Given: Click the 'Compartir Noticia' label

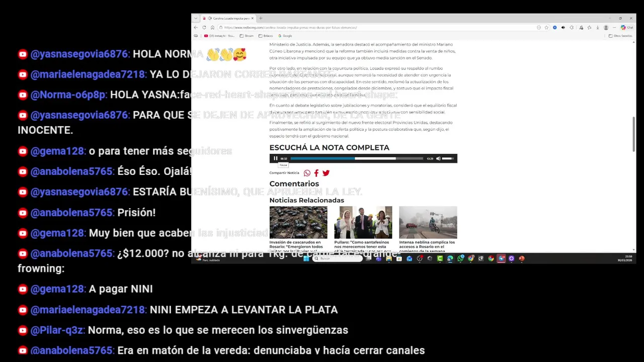Looking at the screenshot, I should pos(284,173).
